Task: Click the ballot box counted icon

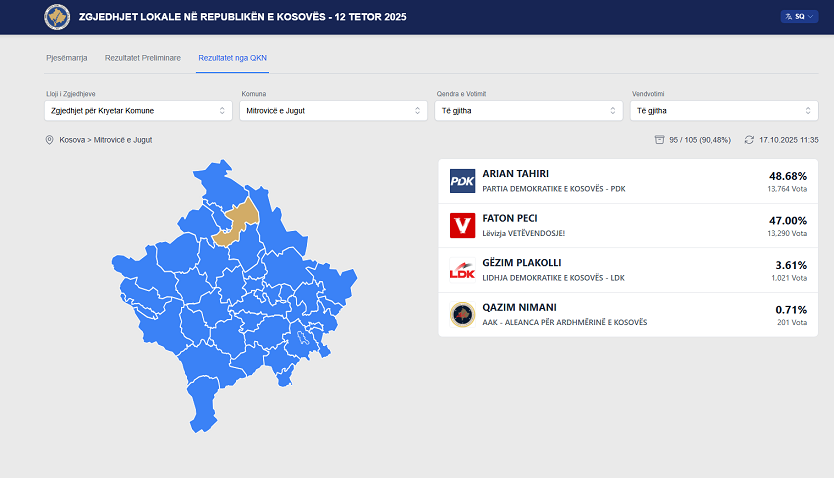Action: click(659, 140)
